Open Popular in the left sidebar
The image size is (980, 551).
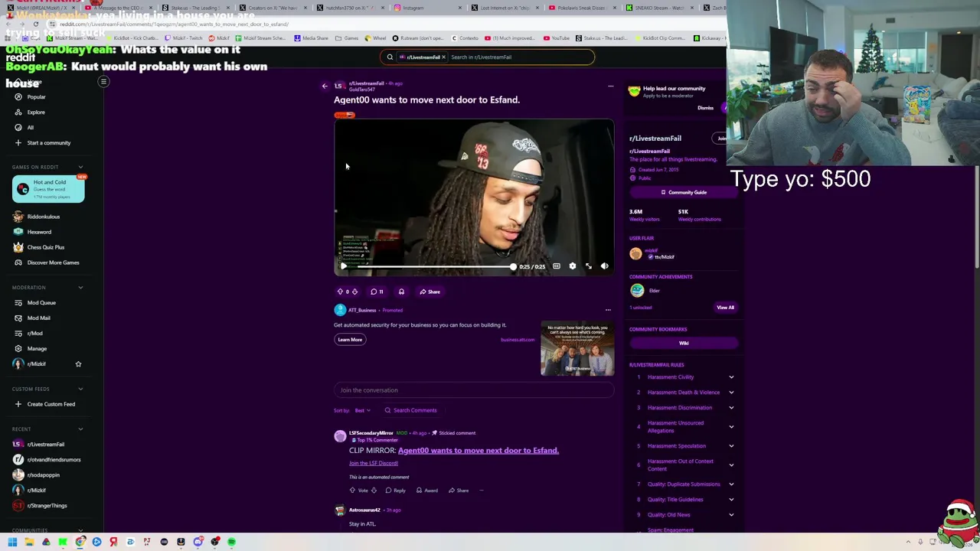tap(37, 97)
